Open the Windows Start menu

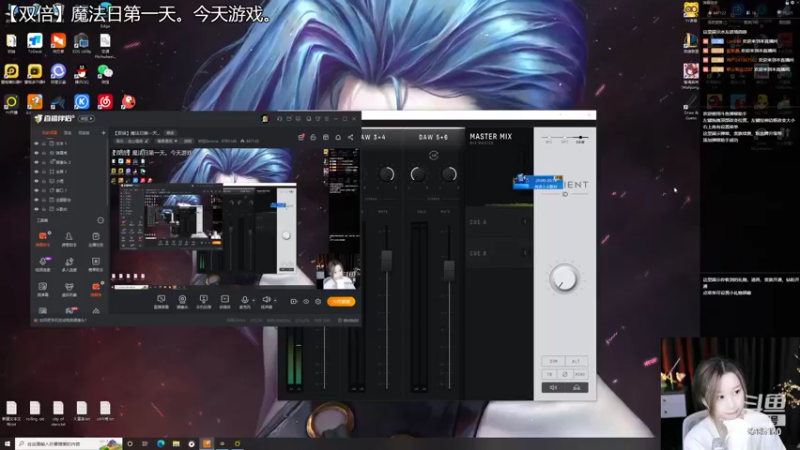click(x=7, y=444)
